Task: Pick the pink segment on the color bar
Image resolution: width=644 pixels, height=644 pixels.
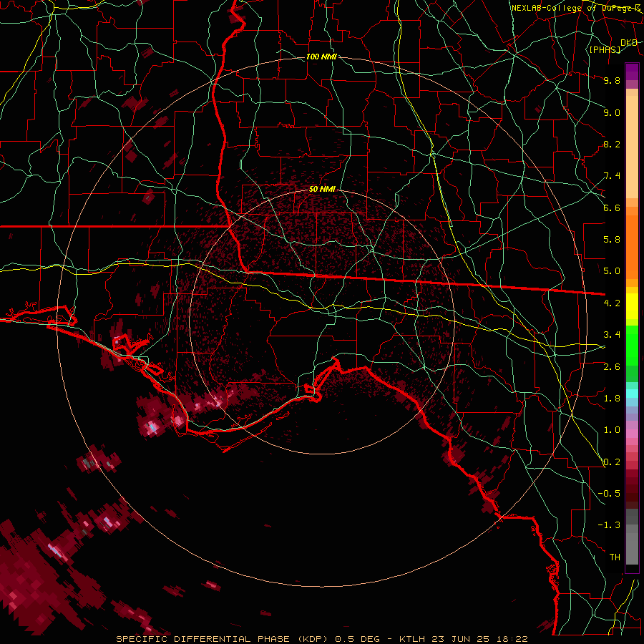Action: pyautogui.click(x=632, y=434)
